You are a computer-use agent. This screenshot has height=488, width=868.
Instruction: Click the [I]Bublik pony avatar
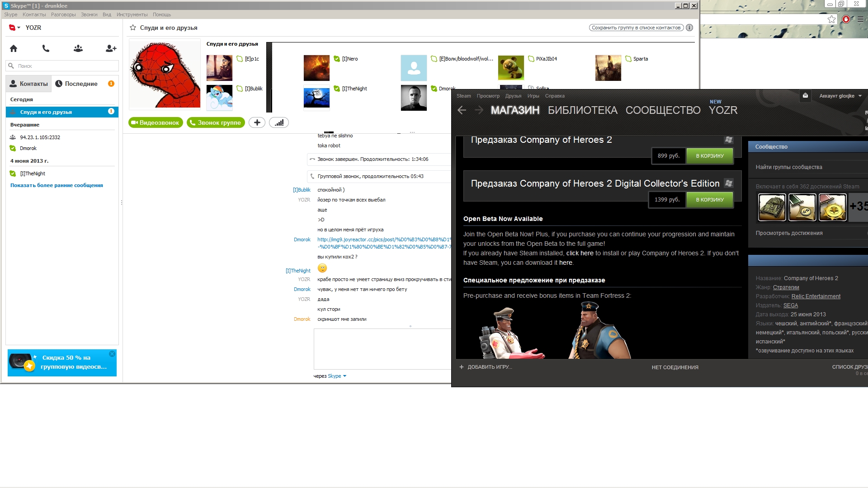(x=219, y=98)
